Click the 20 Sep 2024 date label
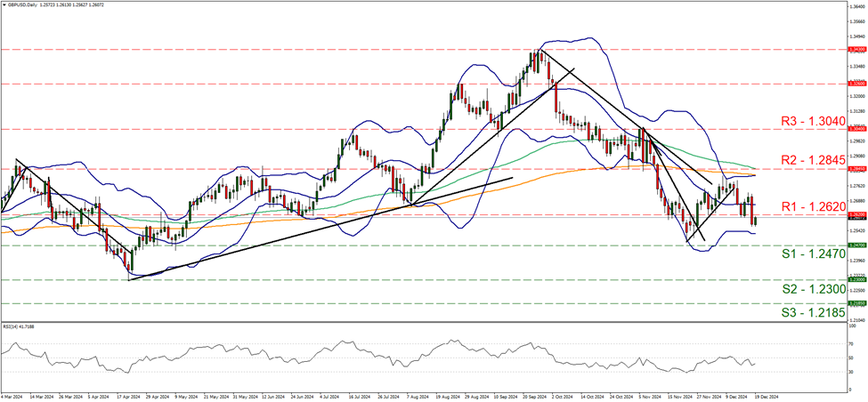Image resolution: width=868 pixels, height=402 pixels. pos(535,397)
